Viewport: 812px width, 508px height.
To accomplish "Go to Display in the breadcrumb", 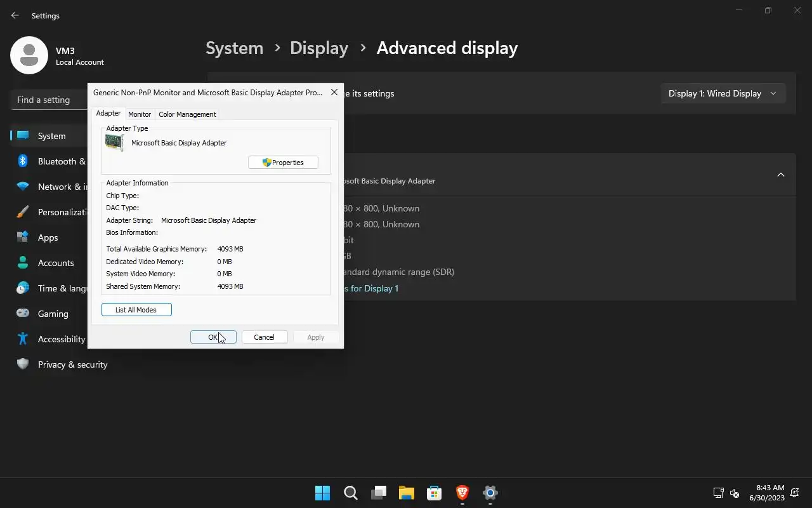I will click(319, 48).
